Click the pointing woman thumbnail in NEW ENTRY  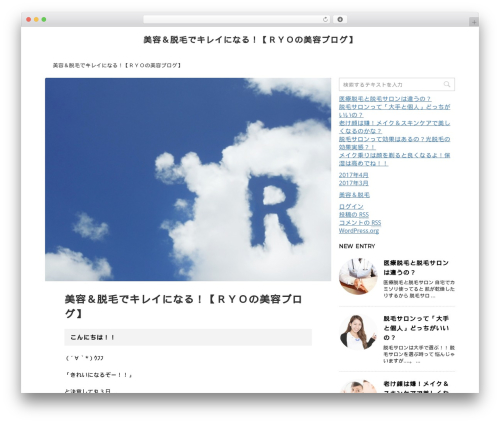tap(358, 332)
